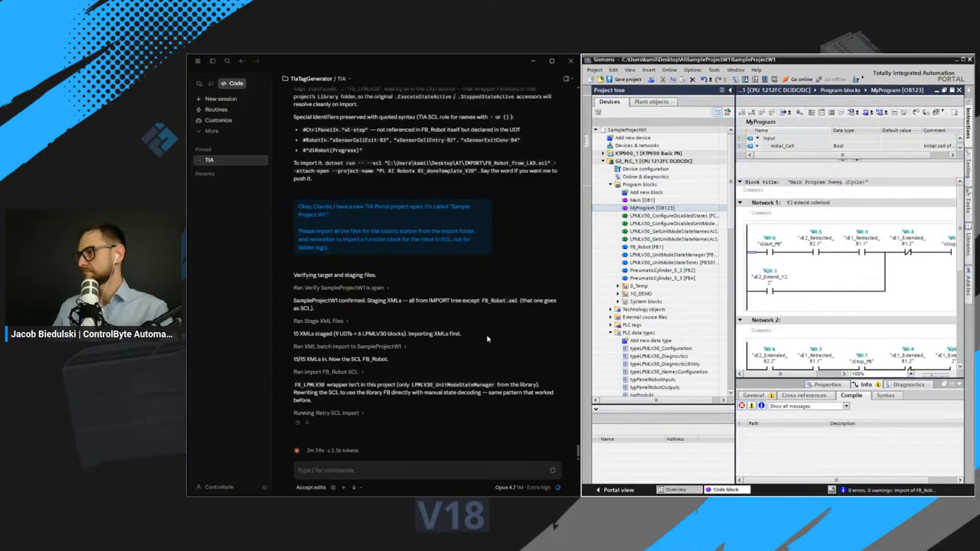Open Routines in Claude sidebar

pos(216,109)
